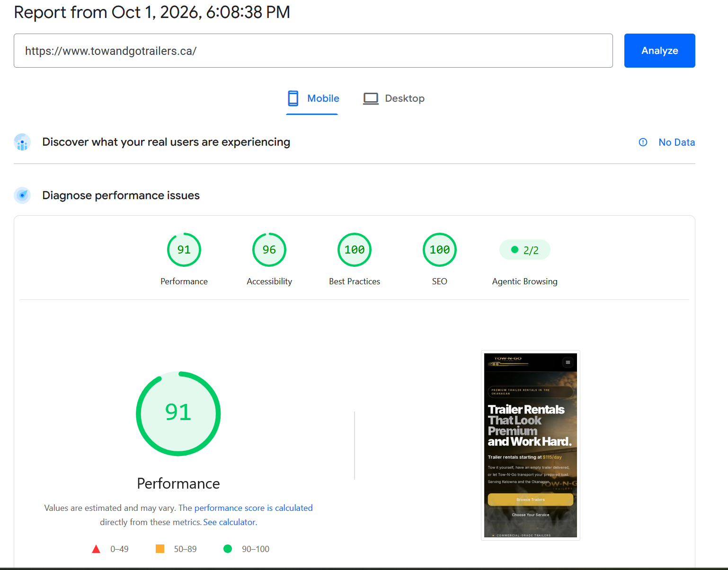Select the 96 Accessibility score gauge

(269, 250)
